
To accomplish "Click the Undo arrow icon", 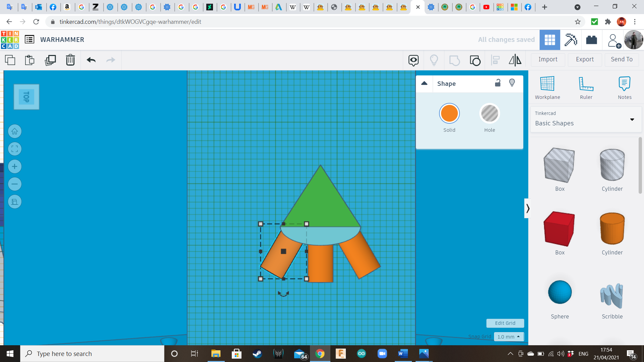I will (x=91, y=60).
